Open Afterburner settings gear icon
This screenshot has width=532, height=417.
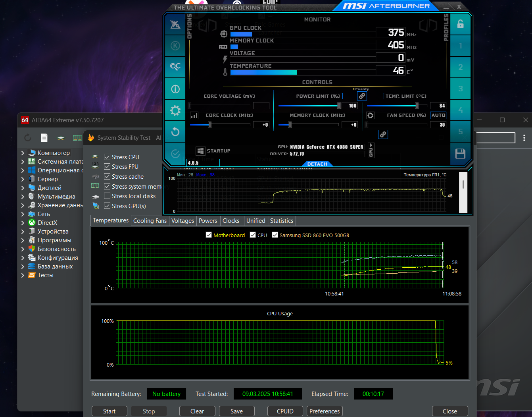coord(175,110)
